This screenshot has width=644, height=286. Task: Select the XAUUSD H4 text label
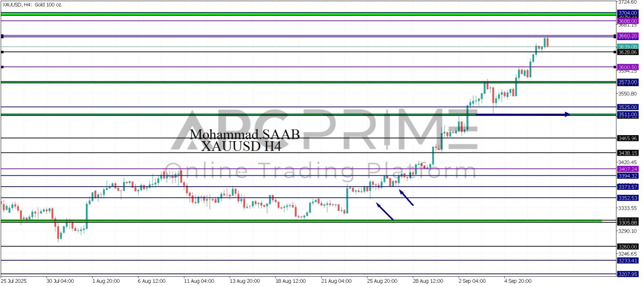coord(241,146)
